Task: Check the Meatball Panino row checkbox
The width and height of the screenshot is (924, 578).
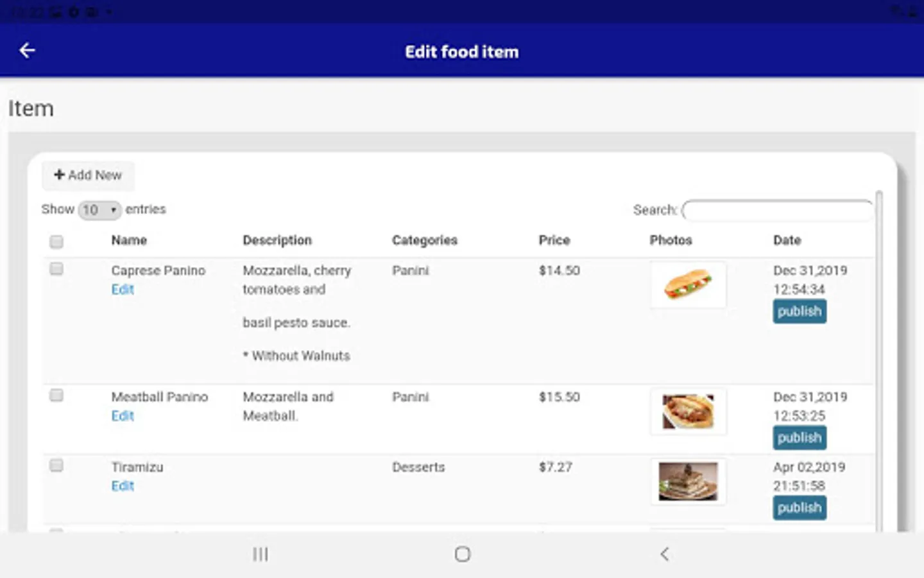Action: [56, 396]
